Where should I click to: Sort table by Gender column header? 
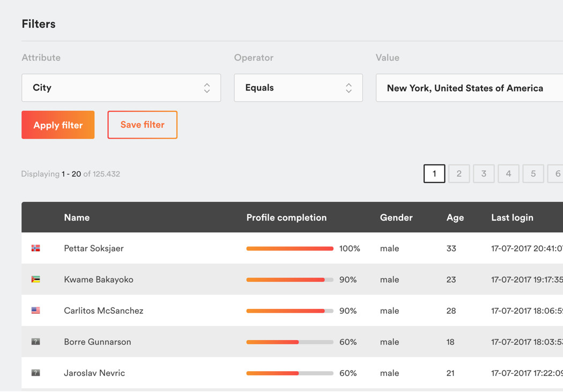click(396, 217)
